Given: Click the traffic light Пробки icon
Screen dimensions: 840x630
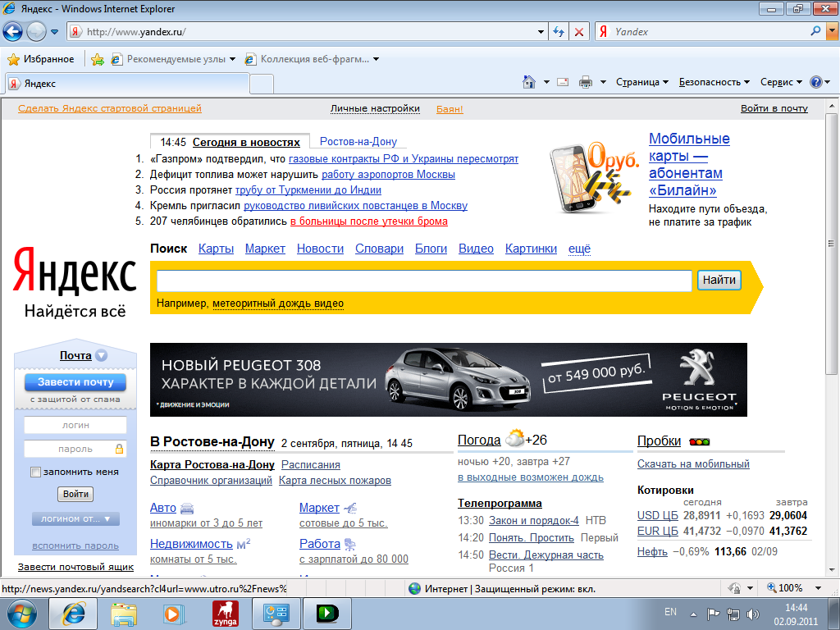Looking at the screenshot, I should [699, 442].
